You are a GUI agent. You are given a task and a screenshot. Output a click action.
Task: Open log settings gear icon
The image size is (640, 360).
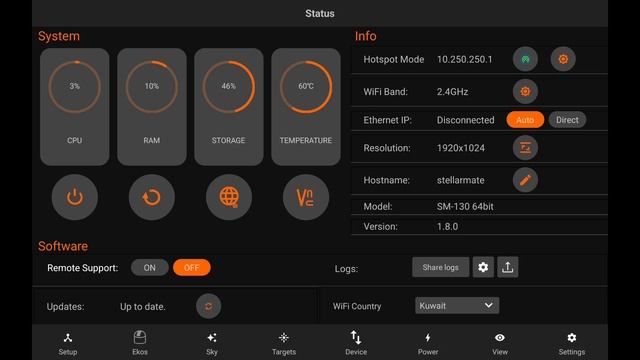pos(483,267)
